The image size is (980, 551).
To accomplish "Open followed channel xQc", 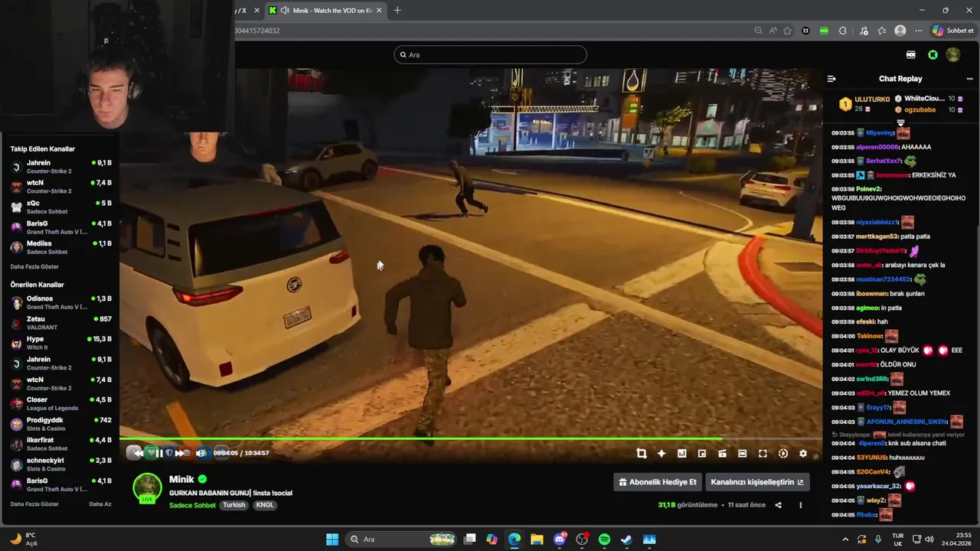I will click(x=61, y=207).
